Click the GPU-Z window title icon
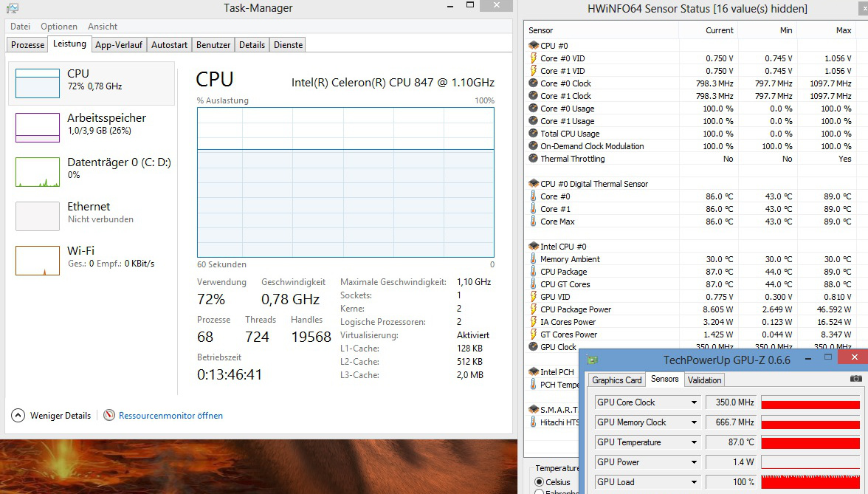 point(592,360)
